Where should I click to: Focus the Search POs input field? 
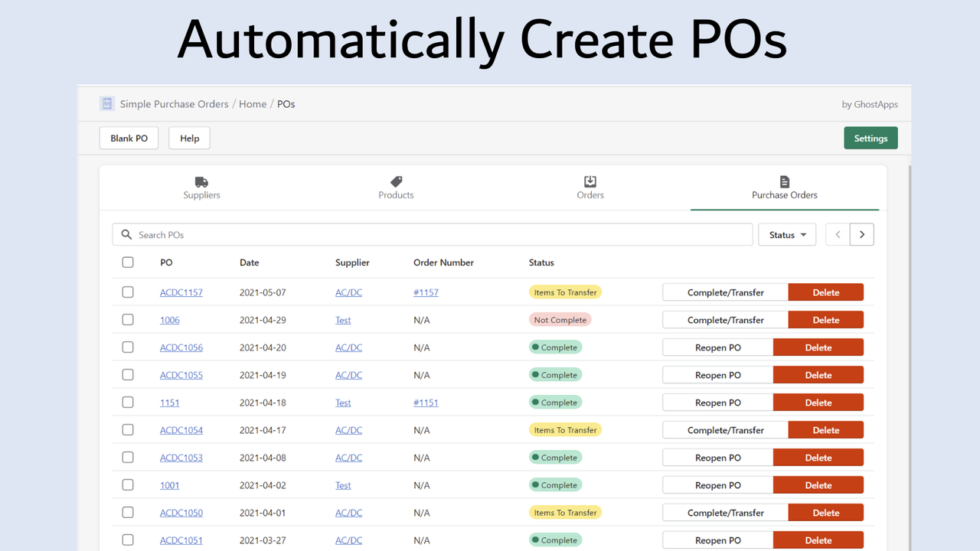[x=433, y=235]
